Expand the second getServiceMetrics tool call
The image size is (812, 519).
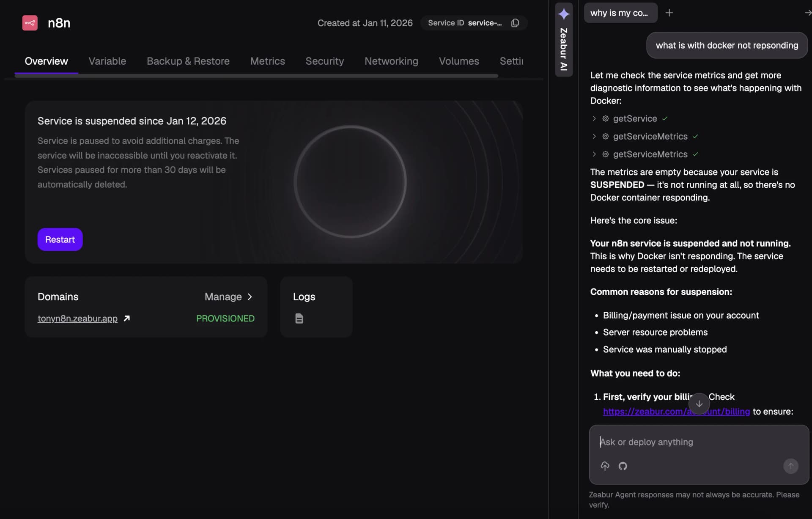(594, 154)
